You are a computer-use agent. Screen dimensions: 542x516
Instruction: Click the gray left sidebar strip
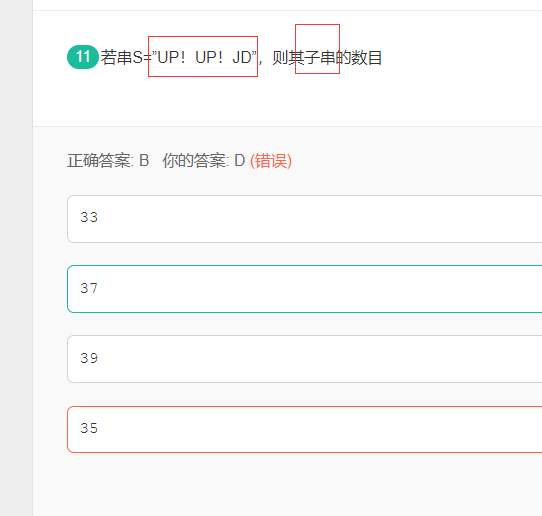[16, 258]
